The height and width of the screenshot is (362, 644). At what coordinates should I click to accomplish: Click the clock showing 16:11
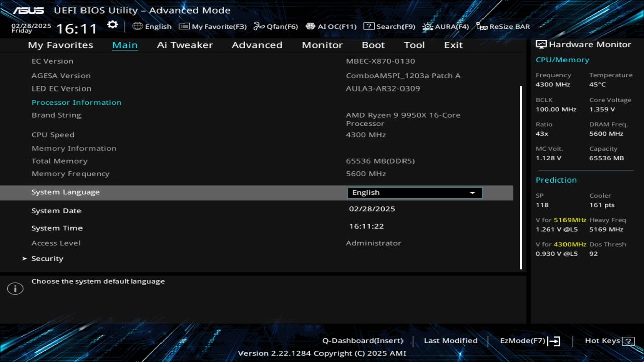76,28
